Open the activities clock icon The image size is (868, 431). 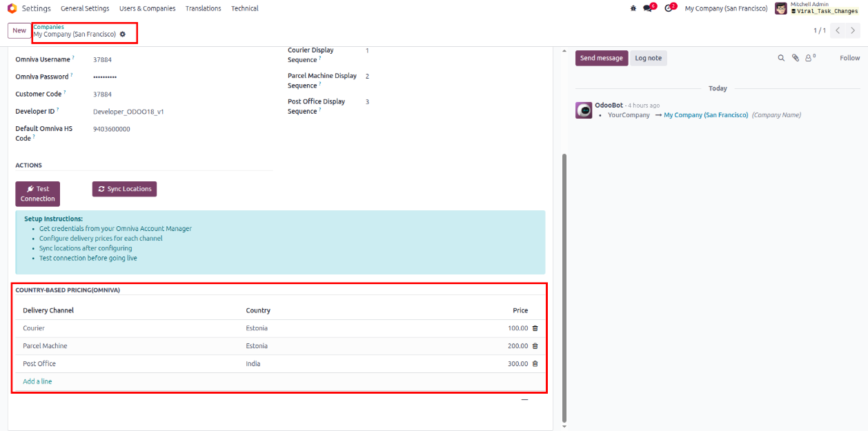[x=669, y=8]
